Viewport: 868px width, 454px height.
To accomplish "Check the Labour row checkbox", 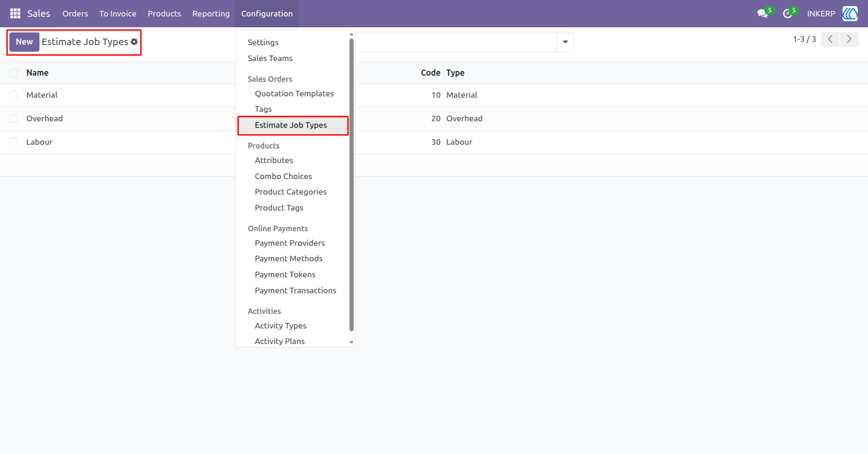I will [x=14, y=142].
